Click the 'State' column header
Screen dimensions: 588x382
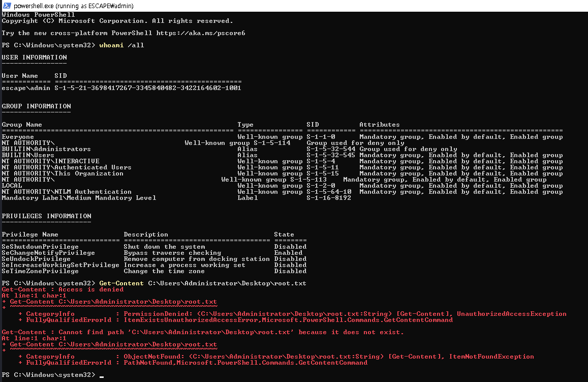point(284,234)
